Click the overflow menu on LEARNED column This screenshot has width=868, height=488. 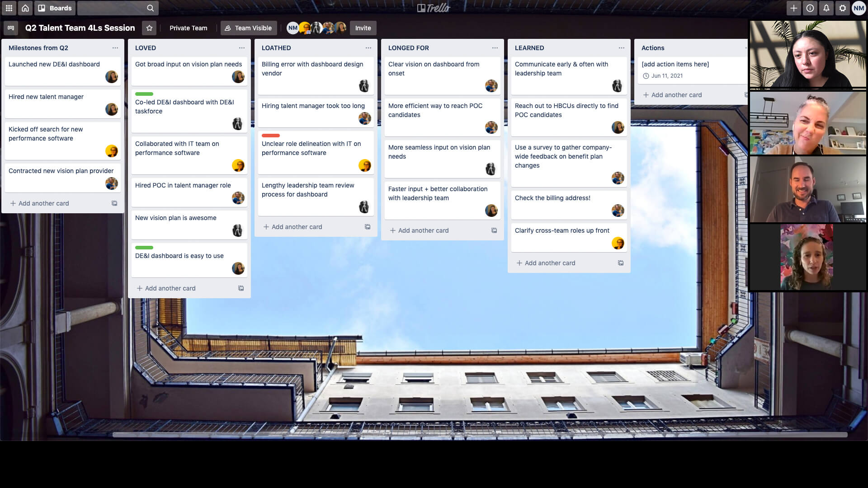tap(621, 47)
